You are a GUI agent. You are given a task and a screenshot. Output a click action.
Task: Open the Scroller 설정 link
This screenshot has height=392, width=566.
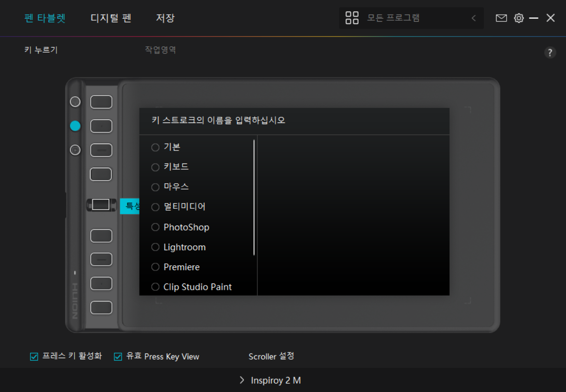272,356
